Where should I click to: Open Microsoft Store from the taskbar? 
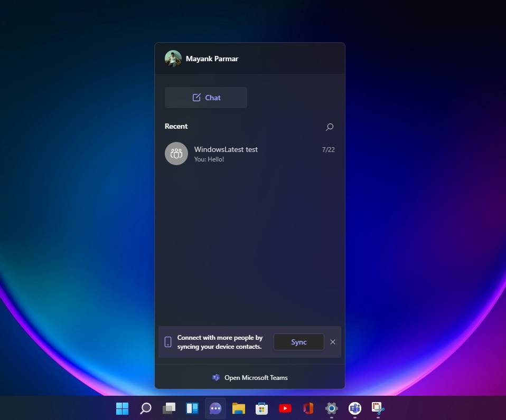pyautogui.click(x=262, y=408)
